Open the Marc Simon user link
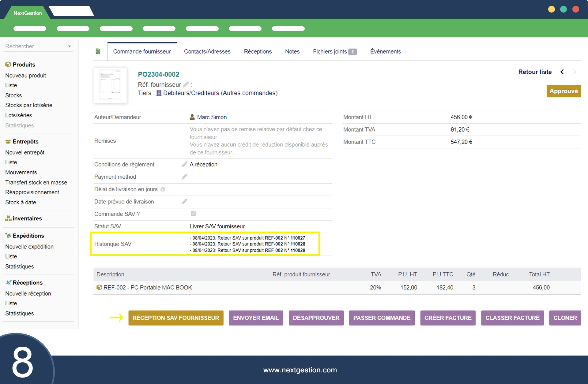 (x=212, y=117)
